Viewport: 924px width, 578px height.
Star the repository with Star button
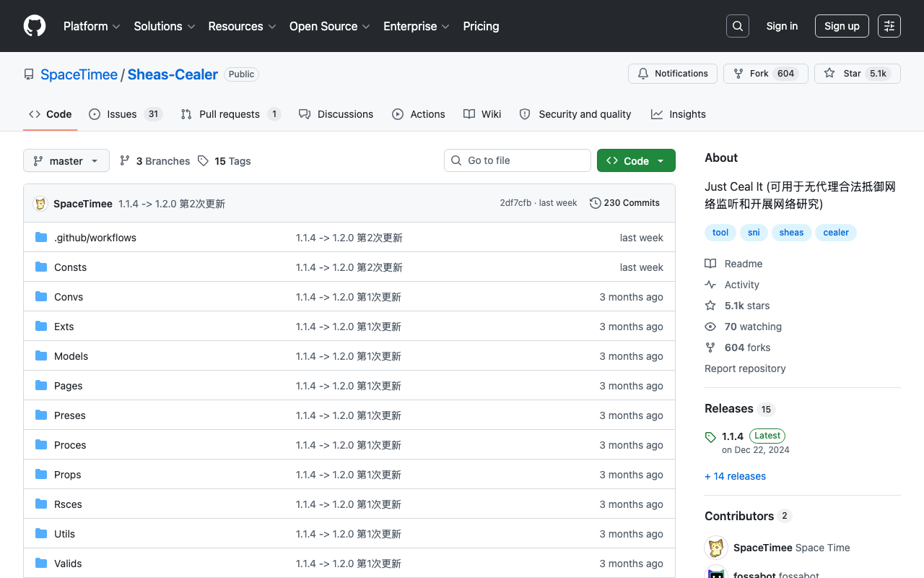tap(858, 74)
